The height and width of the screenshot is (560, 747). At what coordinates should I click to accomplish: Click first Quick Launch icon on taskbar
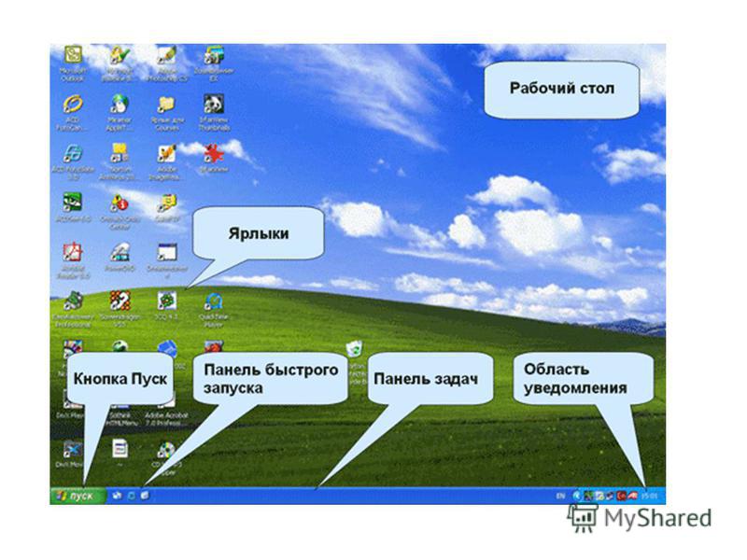tap(117, 496)
